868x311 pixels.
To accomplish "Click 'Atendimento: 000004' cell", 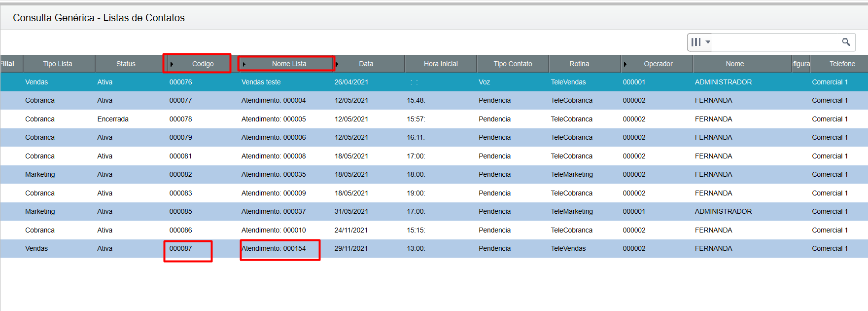I will pos(274,100).
